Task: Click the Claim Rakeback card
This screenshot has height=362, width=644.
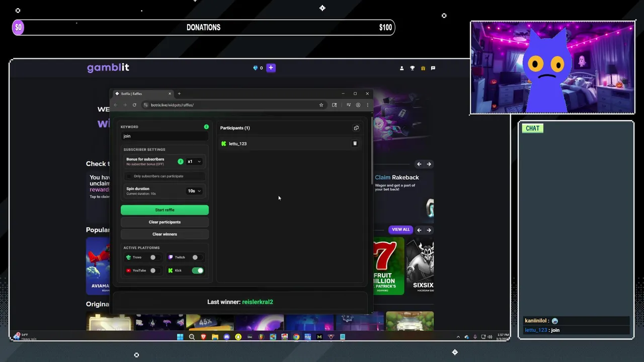Action: coord(404,196)
